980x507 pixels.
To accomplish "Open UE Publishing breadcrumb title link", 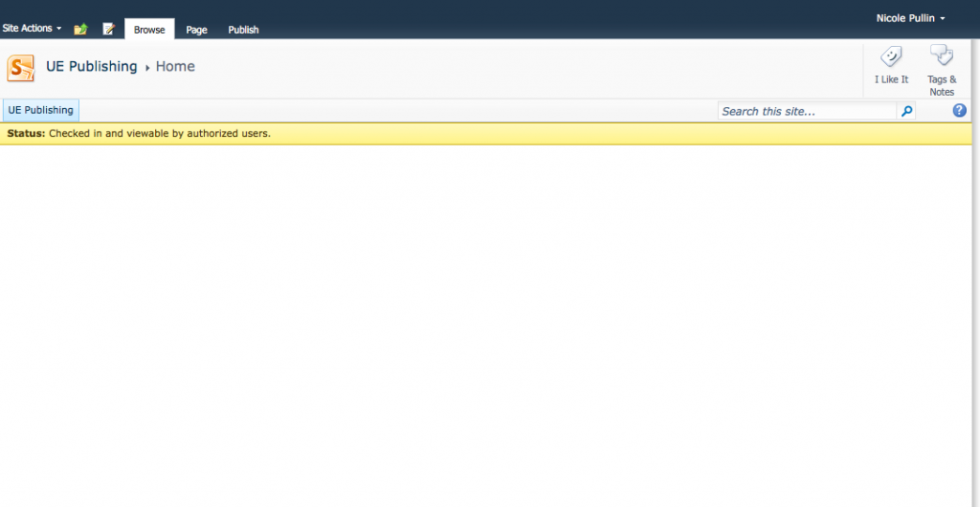I will click(91, 66).
